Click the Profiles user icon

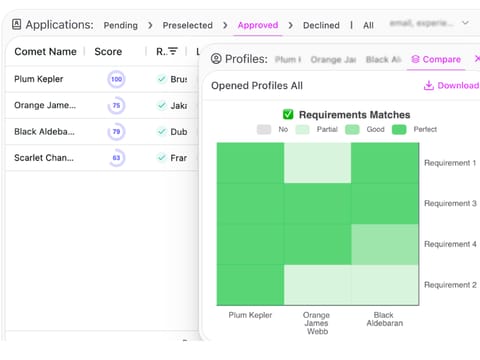(x=216, y=59)
